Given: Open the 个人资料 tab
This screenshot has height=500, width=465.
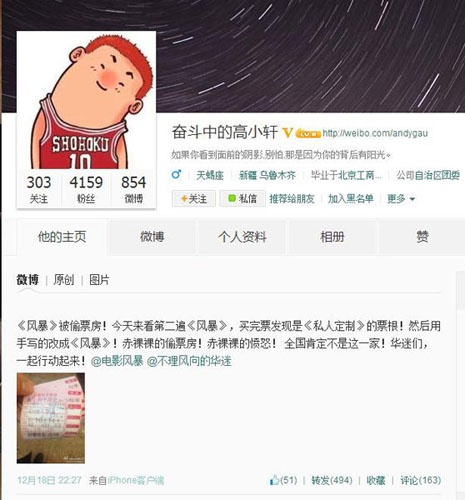Looking at the screenshot, I should [242, 237].
